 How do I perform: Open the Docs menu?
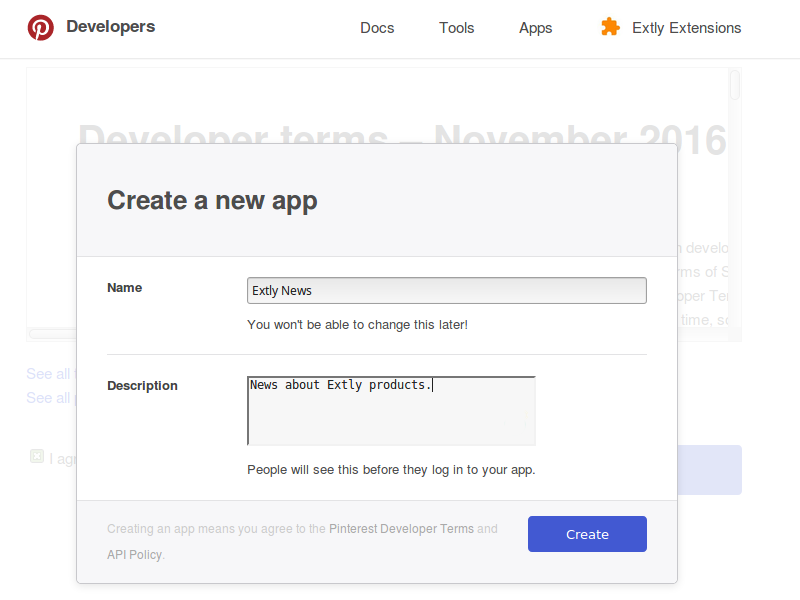click(377, 28)
